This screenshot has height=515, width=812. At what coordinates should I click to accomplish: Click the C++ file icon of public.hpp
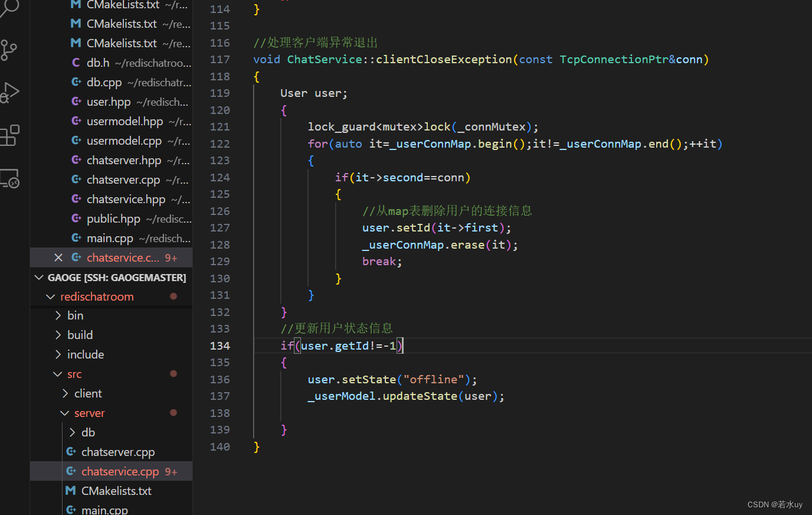coord(76,219)
